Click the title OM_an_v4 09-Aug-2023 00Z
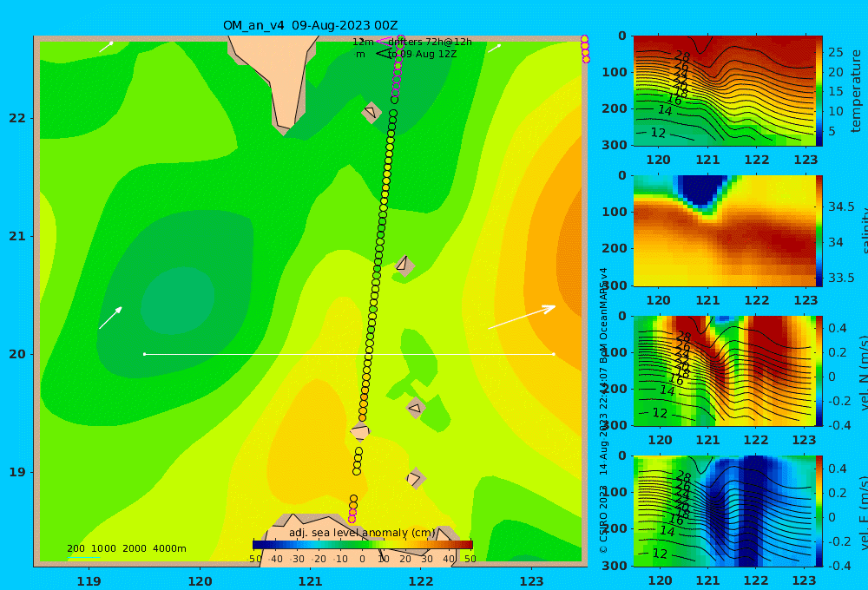The width and height of the screenshot is (868, 590). coord(310,25)
